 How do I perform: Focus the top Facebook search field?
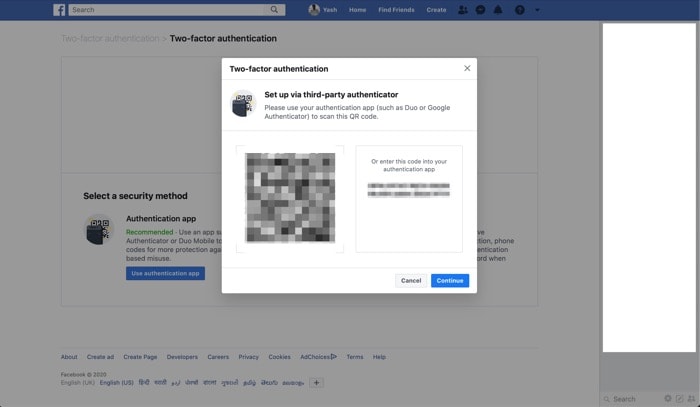(x=167, y=10)
